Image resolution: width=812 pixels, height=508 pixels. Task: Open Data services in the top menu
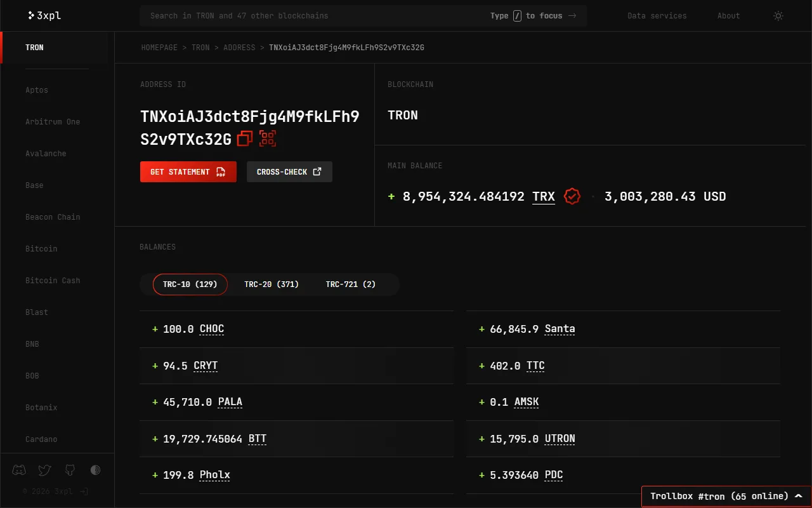[x=657, y=16]
